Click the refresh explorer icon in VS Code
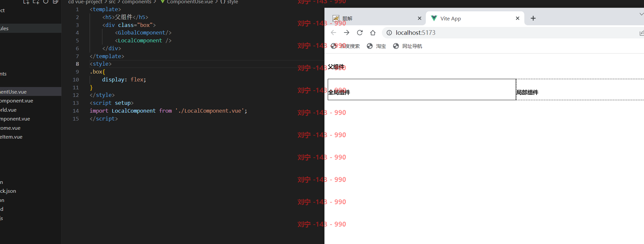The height and width of the screenshot is (244, 644). click(46, 2)
